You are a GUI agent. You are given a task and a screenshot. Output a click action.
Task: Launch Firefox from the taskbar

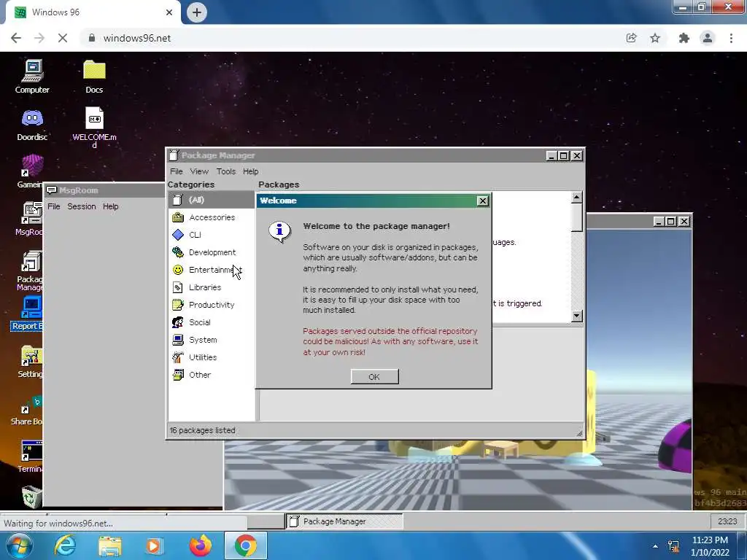pos(200,545)
